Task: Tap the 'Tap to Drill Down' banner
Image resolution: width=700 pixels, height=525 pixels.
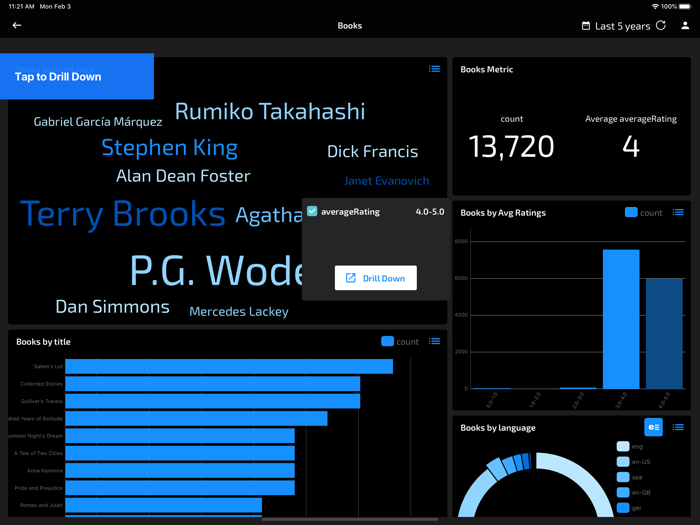Action: coord(77,76)
